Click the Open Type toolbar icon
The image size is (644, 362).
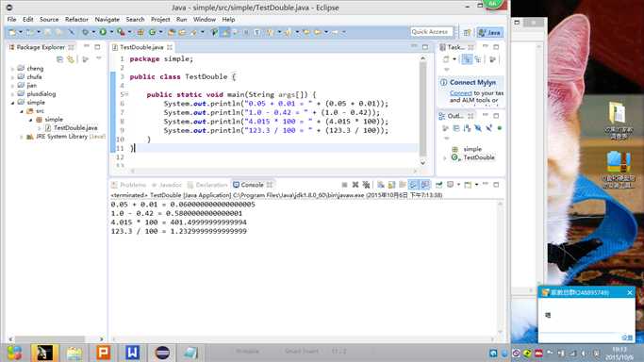171,32
